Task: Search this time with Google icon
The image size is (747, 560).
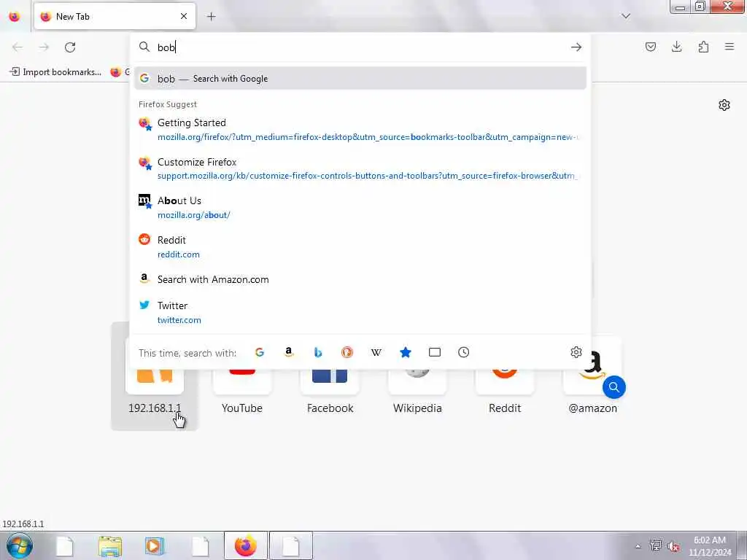Action: click(260, 352)
